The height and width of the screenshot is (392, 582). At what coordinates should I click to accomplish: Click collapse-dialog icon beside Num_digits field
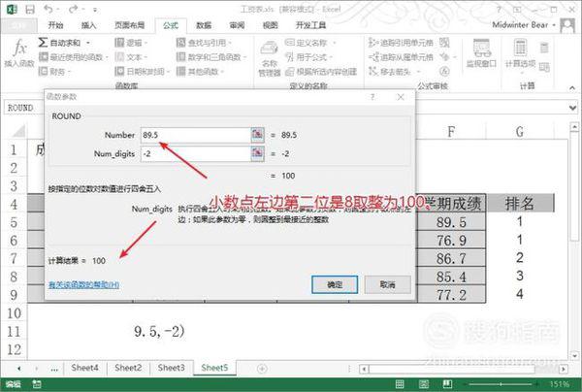(258, 153)
